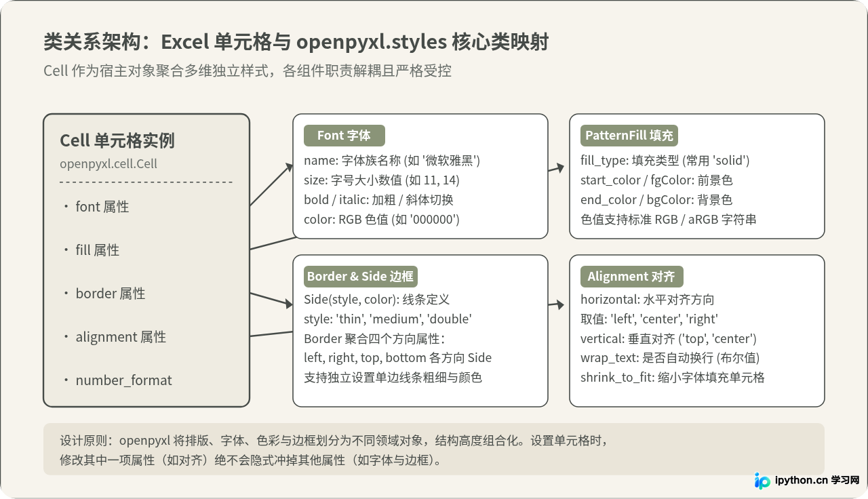Click the "left, right, top, bottom 各方向 Side" line
The width and height of the screenshot is (868, 499).
tap(398, 358)
